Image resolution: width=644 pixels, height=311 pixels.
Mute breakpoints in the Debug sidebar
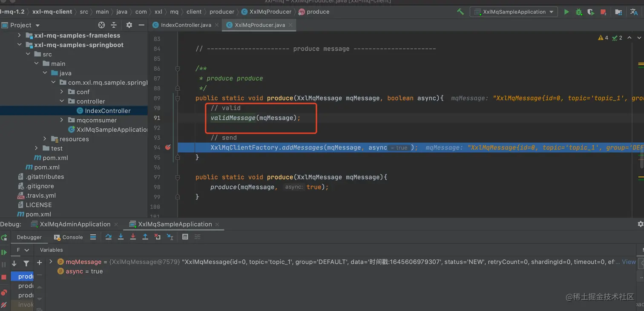click(x=4, y=305)
